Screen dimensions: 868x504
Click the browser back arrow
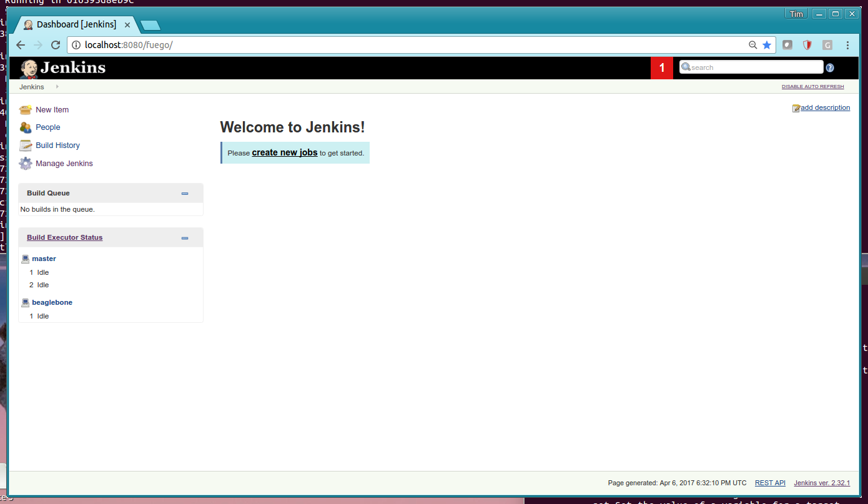pyautogui.click(x=21, y=45)
